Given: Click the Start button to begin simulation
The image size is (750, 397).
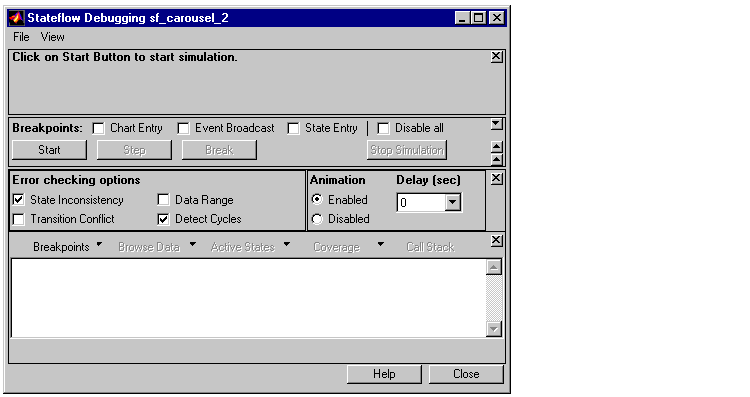Looking at the screenshot, I should (x=49, y=150).
